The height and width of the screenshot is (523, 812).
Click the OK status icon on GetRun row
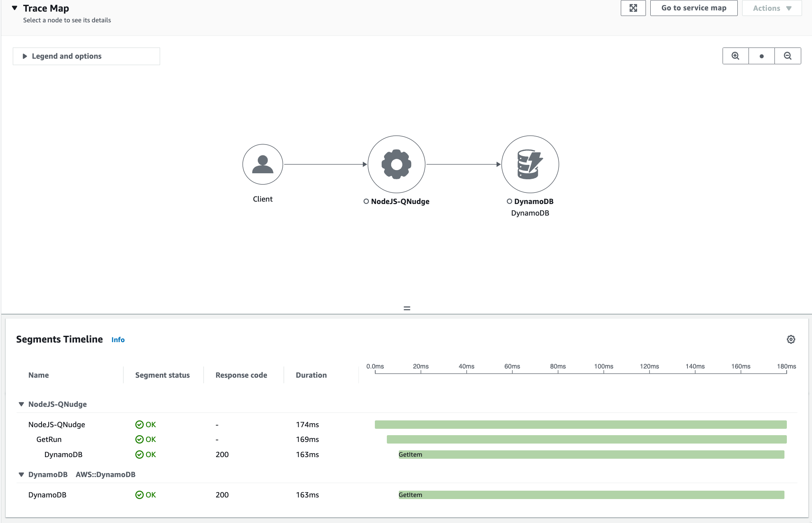pos(139,439)
